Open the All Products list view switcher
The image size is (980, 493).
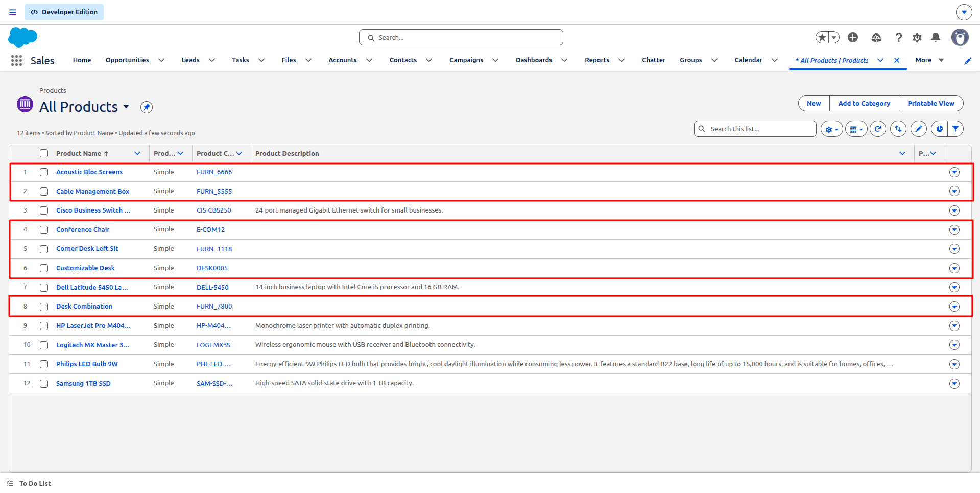click(126, 107)
